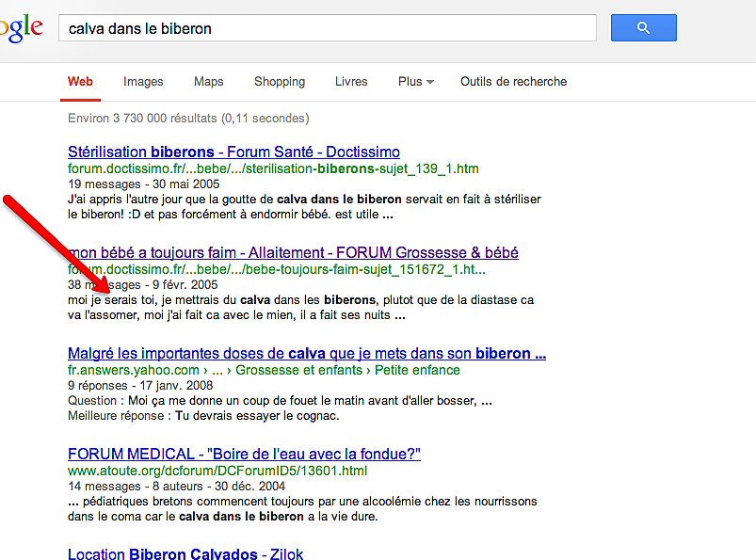Viewport: 756px width, 560px height.
Task: Switch to the Images tab
Action: tap(143, 82)
